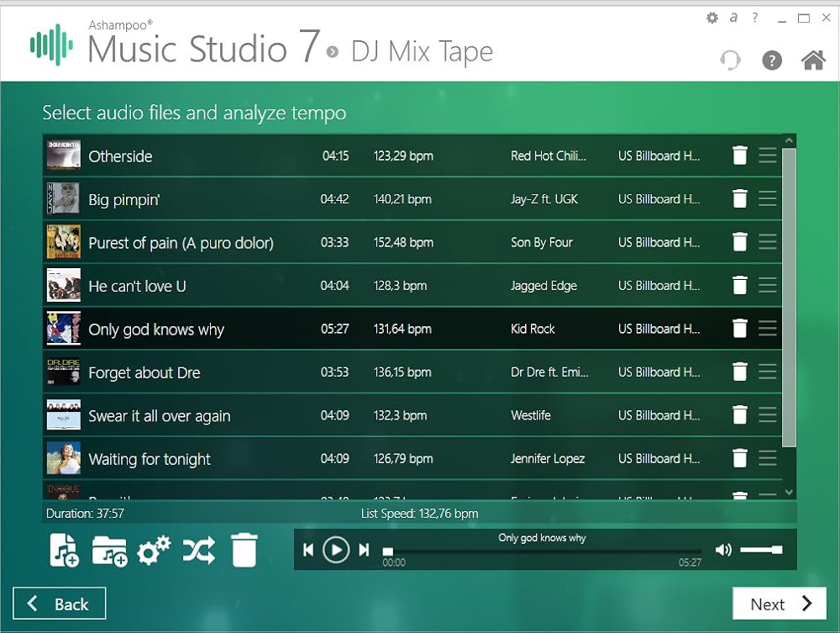Click the Ashampoo 'a' icon in title bar
Screen dimensions: 840x633
(x=733, y=18)
